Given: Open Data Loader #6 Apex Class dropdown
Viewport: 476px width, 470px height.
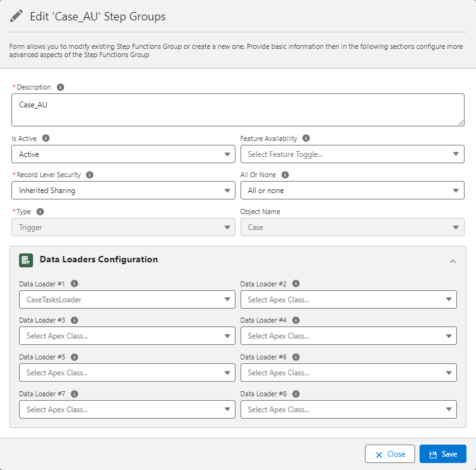Looking at the screenshot, I should point(348,372).
